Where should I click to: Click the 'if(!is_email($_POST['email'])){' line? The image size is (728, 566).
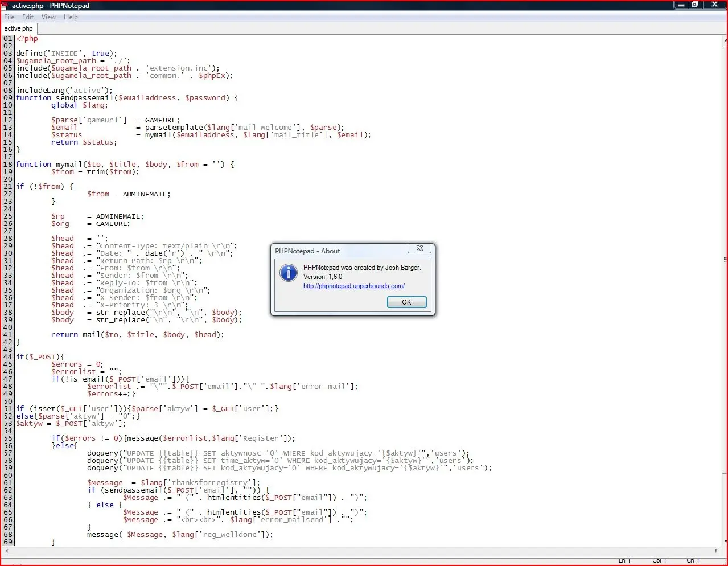(x=120, y=379)
